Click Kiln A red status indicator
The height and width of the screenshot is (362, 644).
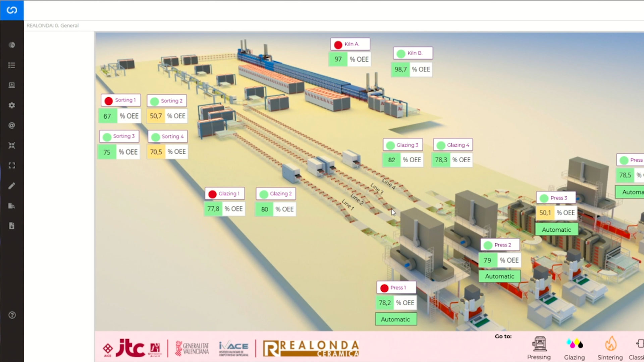pyautogui.click(x=338, y=44)
